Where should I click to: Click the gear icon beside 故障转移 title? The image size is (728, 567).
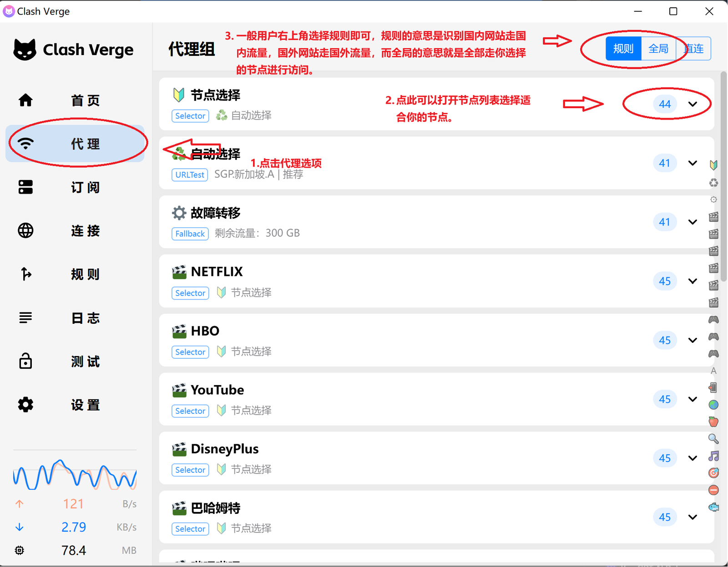pos(179,213)
